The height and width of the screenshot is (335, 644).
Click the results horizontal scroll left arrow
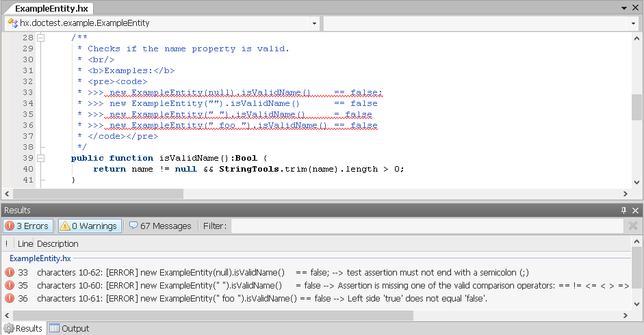7,315
